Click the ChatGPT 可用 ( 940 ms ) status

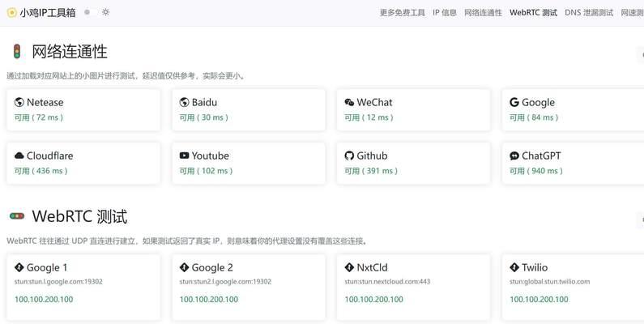[536, 171]
